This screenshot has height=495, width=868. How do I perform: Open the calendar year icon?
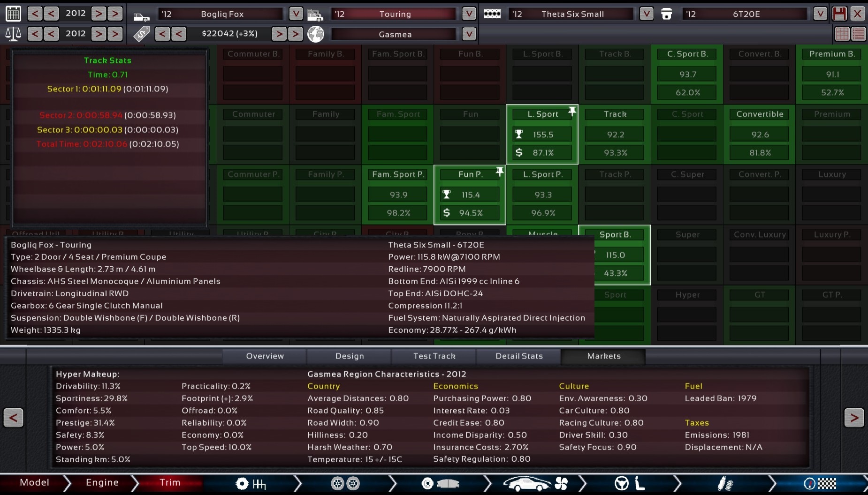point(13,14)
